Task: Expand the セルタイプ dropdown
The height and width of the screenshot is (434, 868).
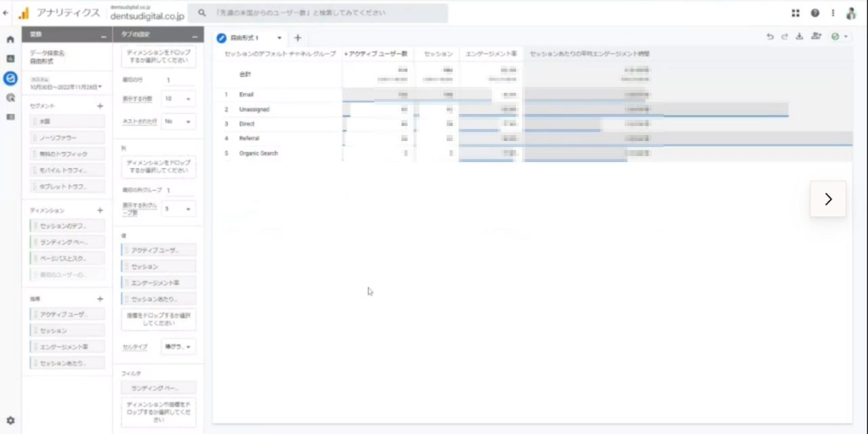Action: [178, 347]
